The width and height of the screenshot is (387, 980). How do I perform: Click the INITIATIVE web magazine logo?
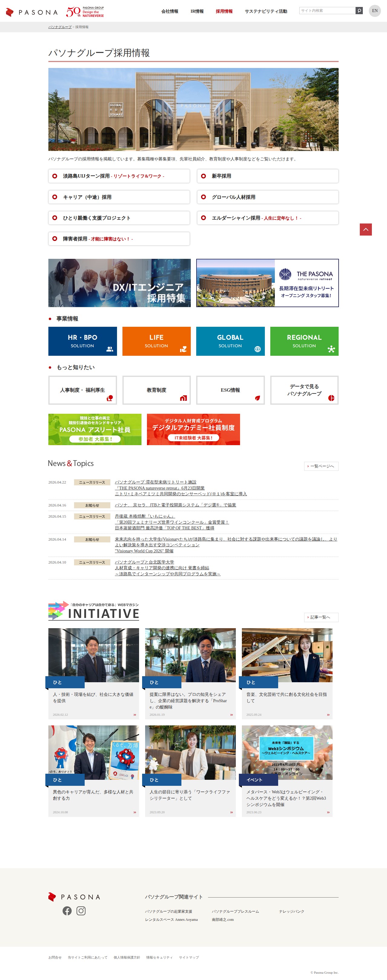[x=94, y=611]
